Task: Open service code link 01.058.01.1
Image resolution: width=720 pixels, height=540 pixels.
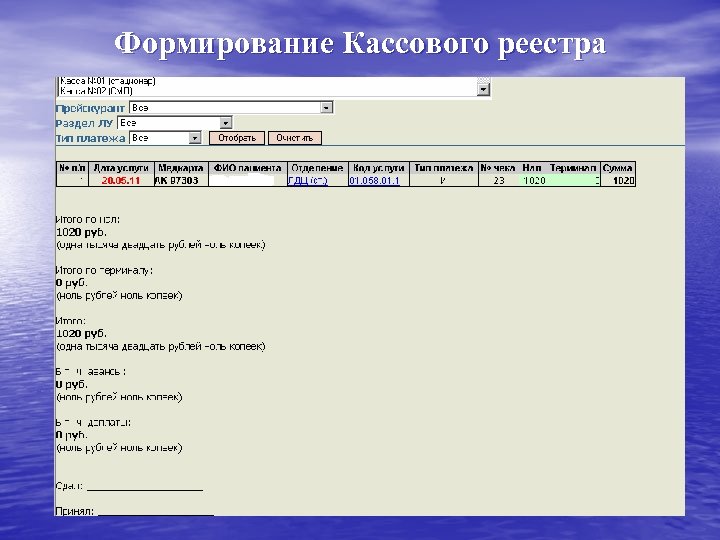Action: click(374, 180)
